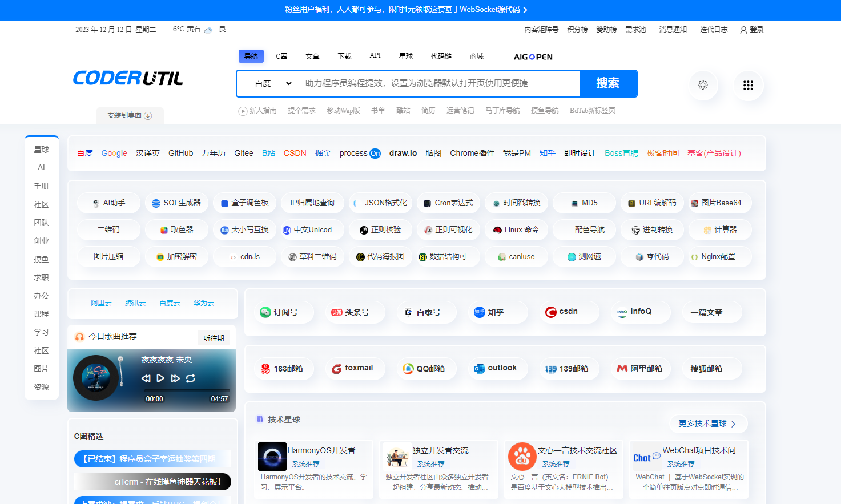Switch to the C圈 tab
This screenshot has width=841, height=504.
(281, 56)
